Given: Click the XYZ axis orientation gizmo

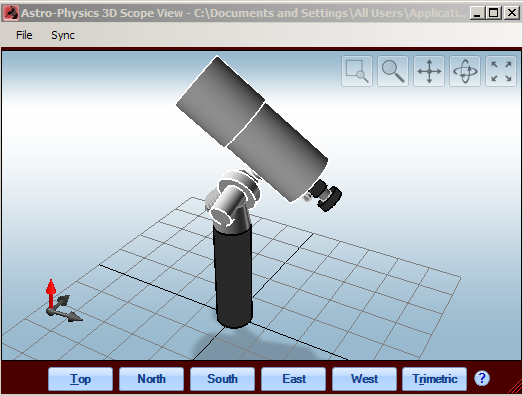Looking at the screenshot, I should click(x=63, y=301).
